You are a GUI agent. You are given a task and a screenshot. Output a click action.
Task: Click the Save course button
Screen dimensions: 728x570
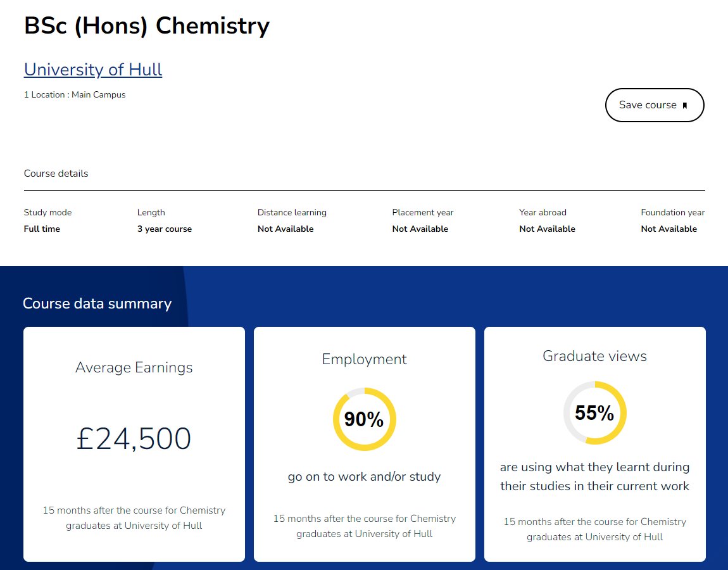pos(655,105)
